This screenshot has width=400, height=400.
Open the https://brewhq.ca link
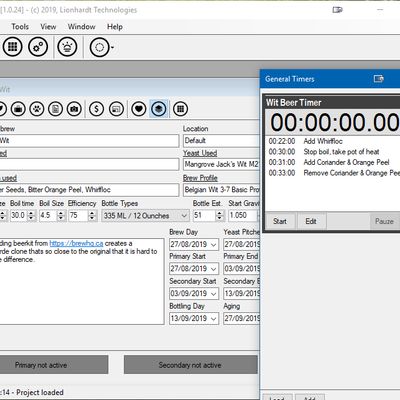(x=76, y=243)
